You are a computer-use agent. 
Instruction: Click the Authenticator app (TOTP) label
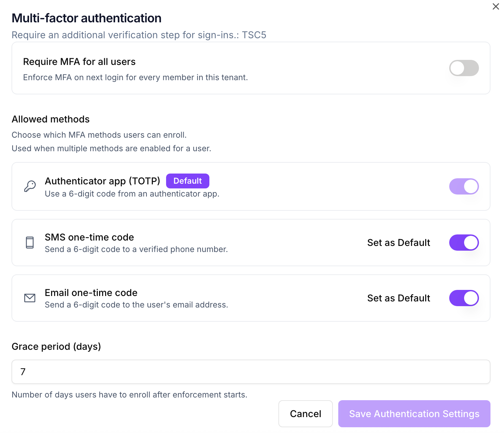pos(102,181)
